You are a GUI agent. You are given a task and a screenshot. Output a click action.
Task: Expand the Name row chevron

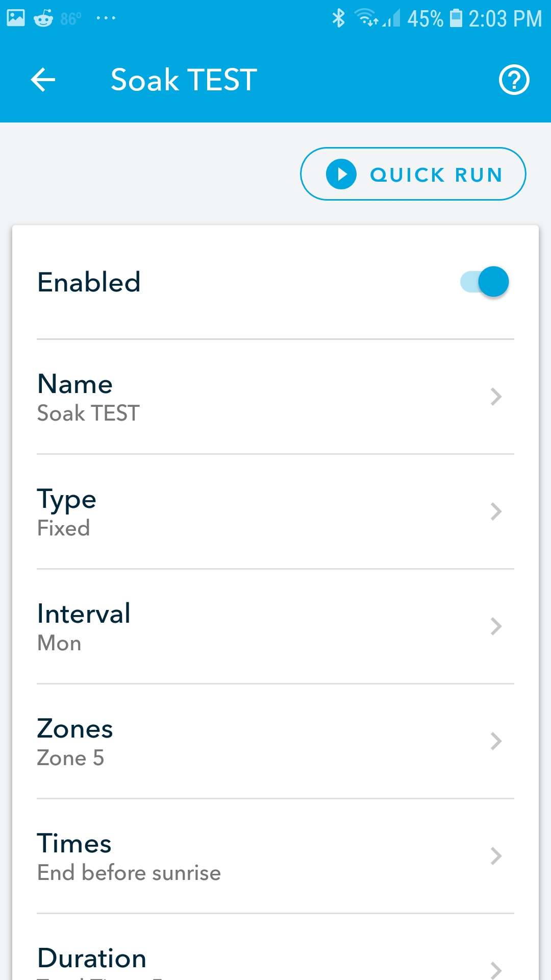tap(496, 397)
